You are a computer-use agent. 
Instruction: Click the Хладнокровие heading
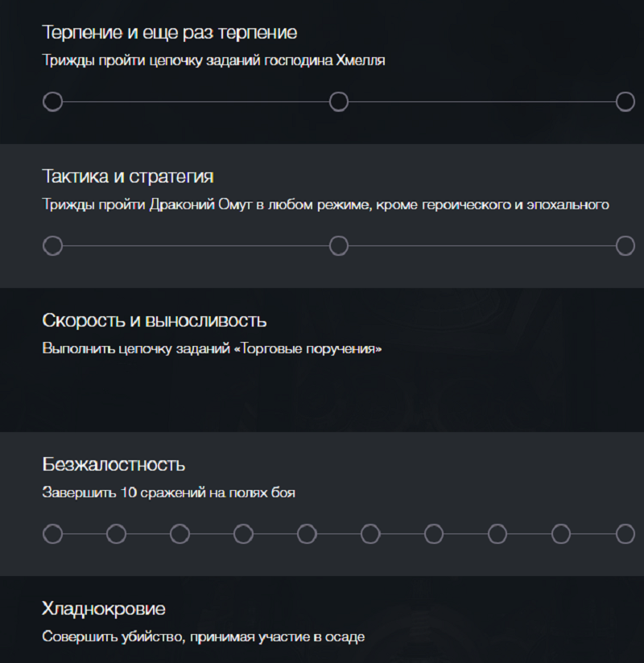(x=104, y=608)
